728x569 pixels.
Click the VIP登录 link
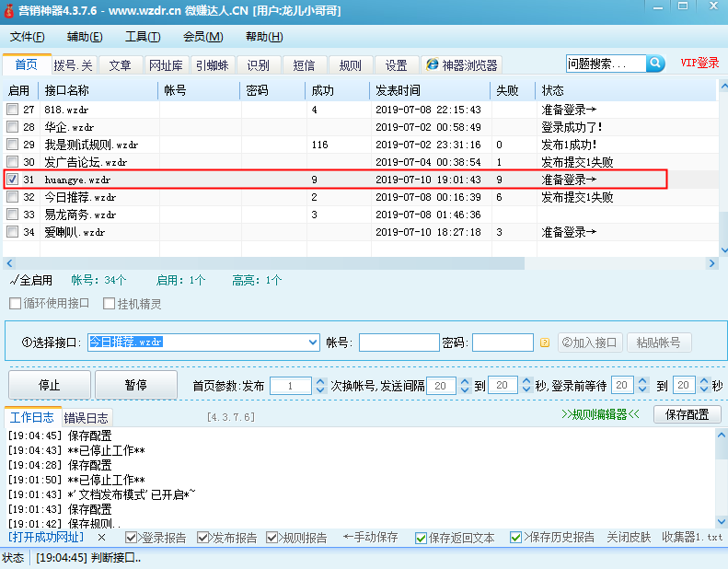[x=700, y=64]
